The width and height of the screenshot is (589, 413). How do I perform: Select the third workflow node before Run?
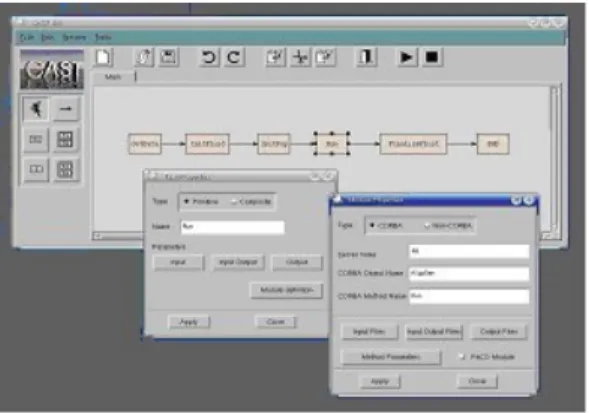coord(274,144)
